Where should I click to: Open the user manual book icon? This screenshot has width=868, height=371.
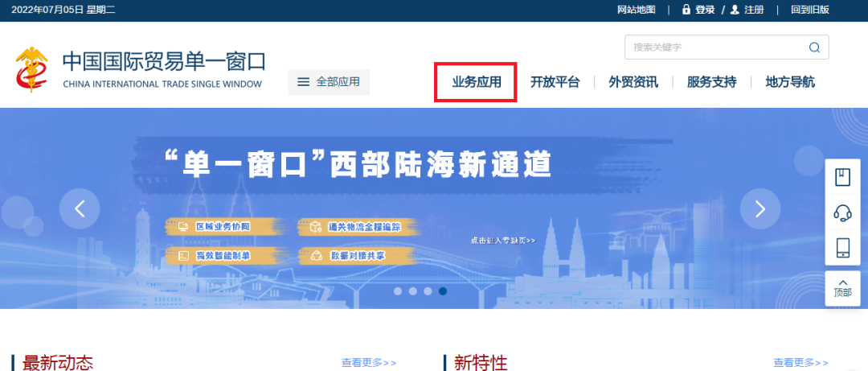(x=842, y=178)
